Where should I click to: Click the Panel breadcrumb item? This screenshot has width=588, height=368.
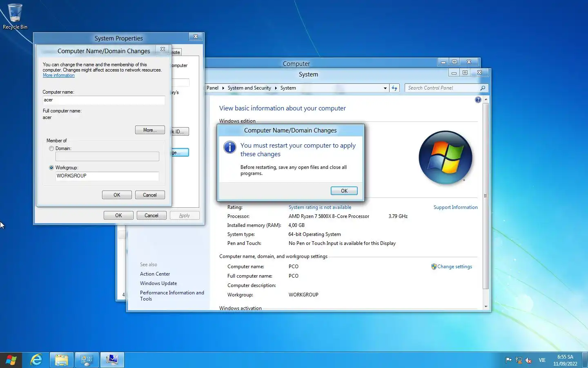pyautogui.click(x=212, y=88)
